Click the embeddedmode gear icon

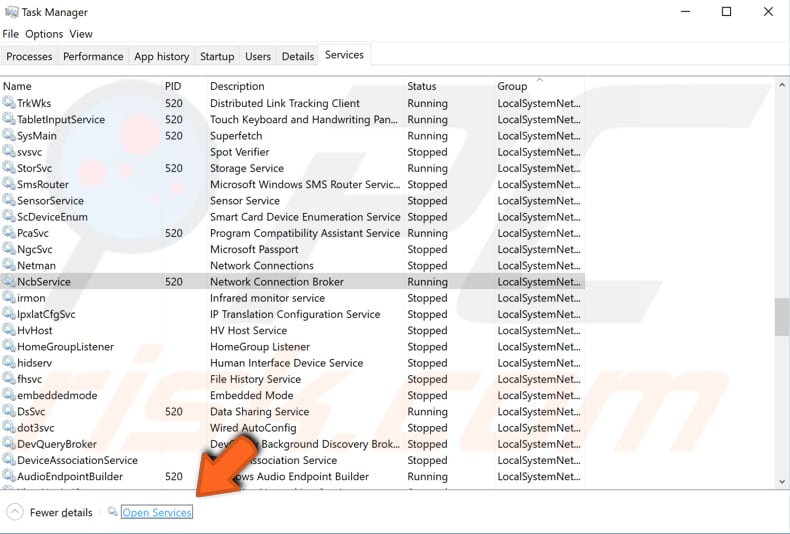(9, 394)
